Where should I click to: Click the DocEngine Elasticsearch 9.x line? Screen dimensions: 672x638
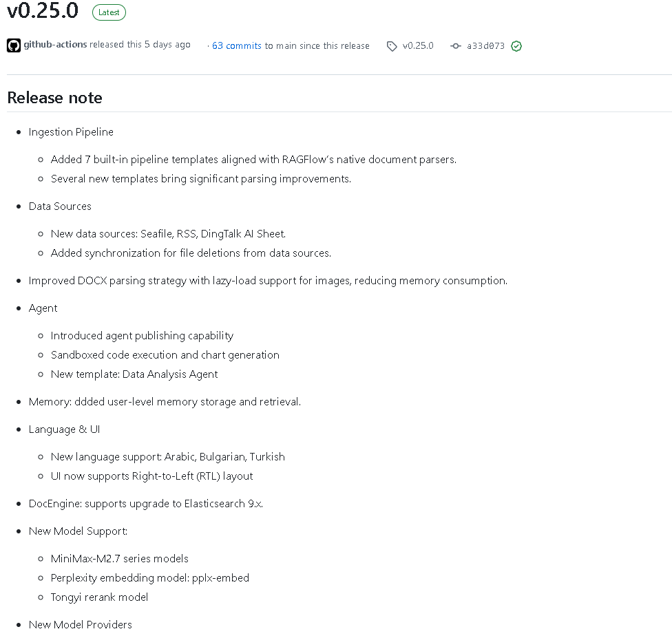(x=146, y=504)
